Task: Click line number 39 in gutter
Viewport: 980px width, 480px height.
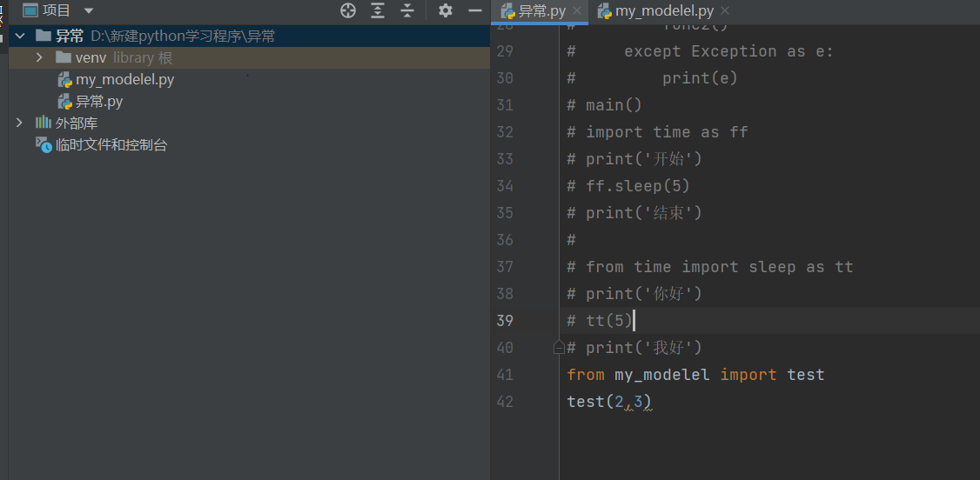Action: click(x=505, y=321)
